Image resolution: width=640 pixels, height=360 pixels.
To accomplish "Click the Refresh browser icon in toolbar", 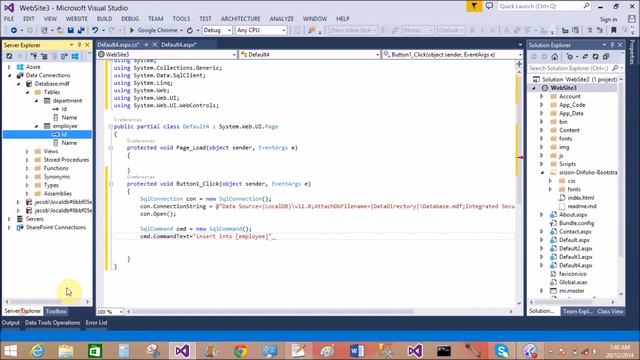I will tap(190, 30).
